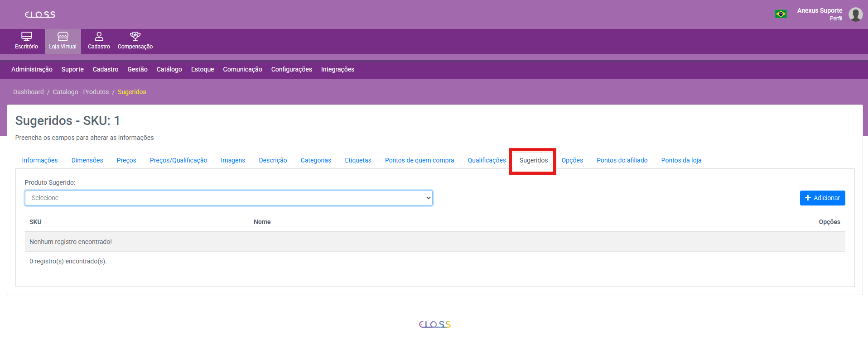This screenshot has height=344, width=868.
Task: Click the Brazil flag language icon
Action: [780, 14]
